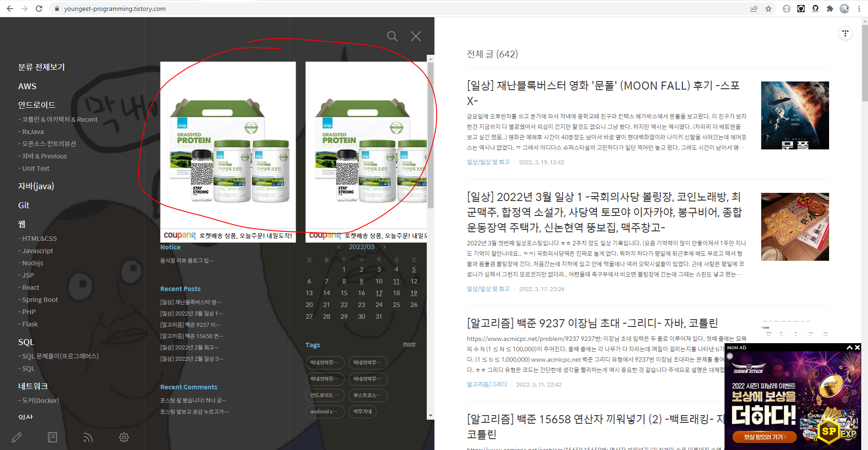Open the settings gear icon
Viewport: 868px width, 450px height.
coord(124,437)
